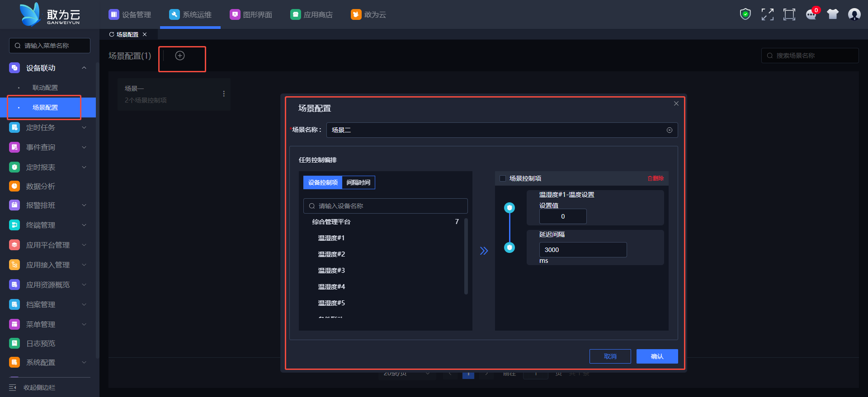The image size is (868, 397).
Task: Open the 设备管理 top menu
Action: coord(130,14)
